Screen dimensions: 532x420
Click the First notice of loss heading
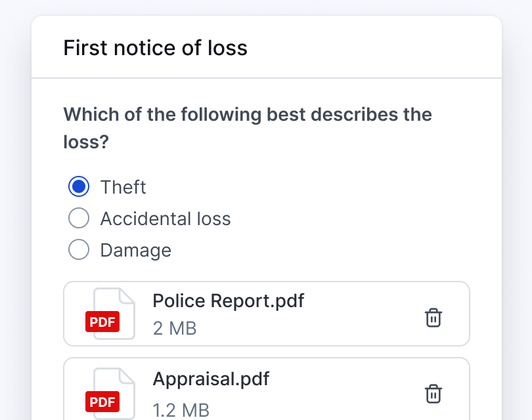tap(155, 47)
